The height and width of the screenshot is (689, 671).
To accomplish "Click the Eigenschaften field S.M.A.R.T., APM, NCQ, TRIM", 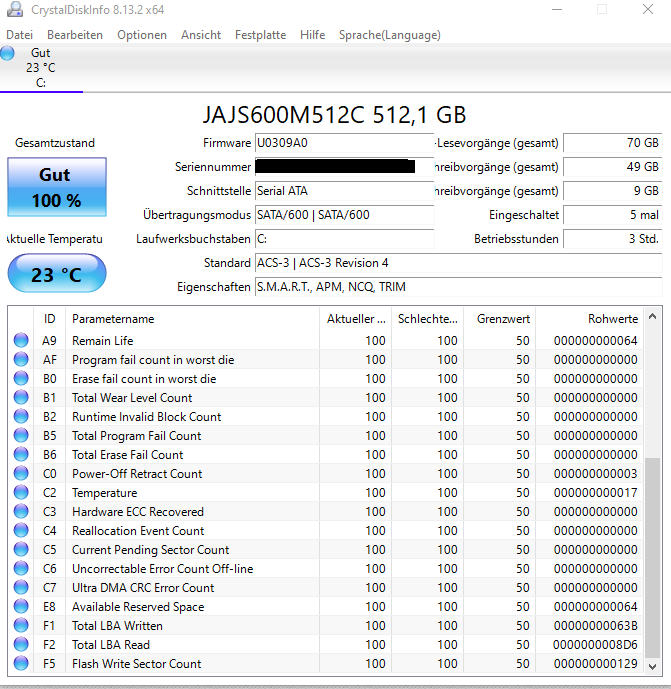I will [x=458, y=287].
